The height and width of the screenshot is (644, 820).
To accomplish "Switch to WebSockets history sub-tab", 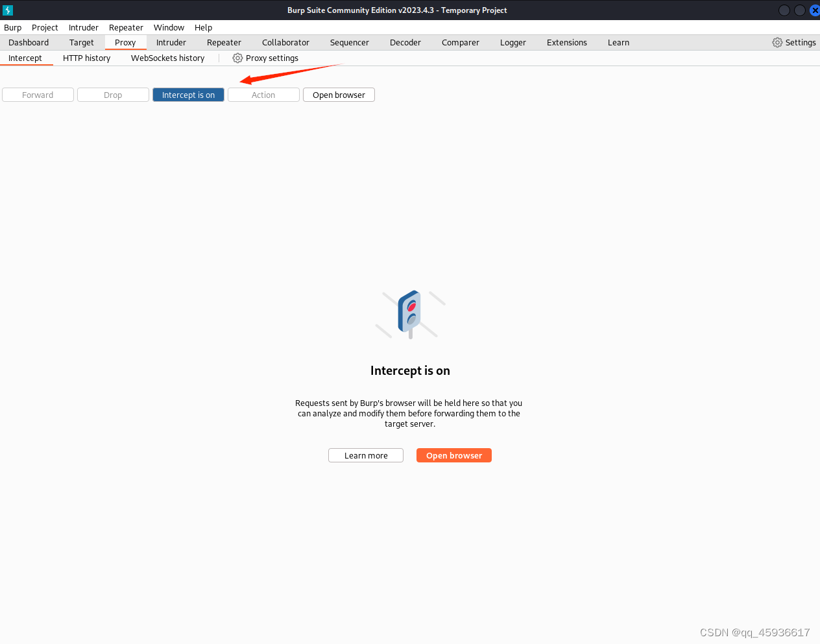I will pos(167,58).
